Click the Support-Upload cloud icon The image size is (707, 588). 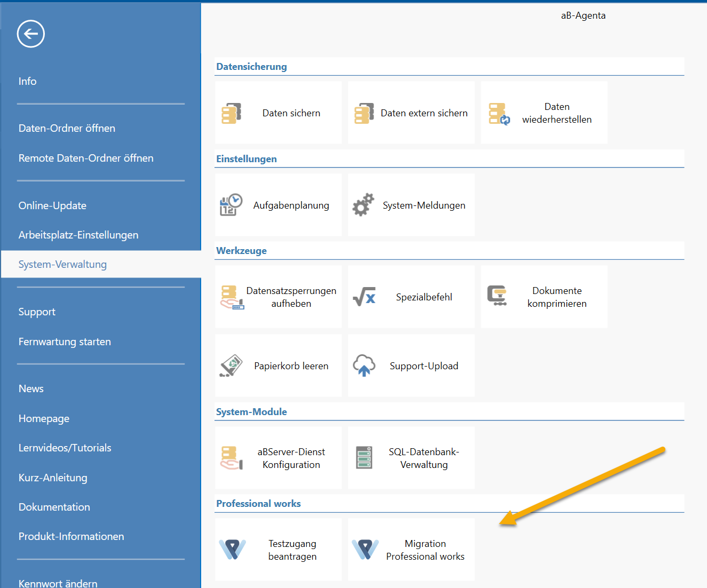point(364,366)
